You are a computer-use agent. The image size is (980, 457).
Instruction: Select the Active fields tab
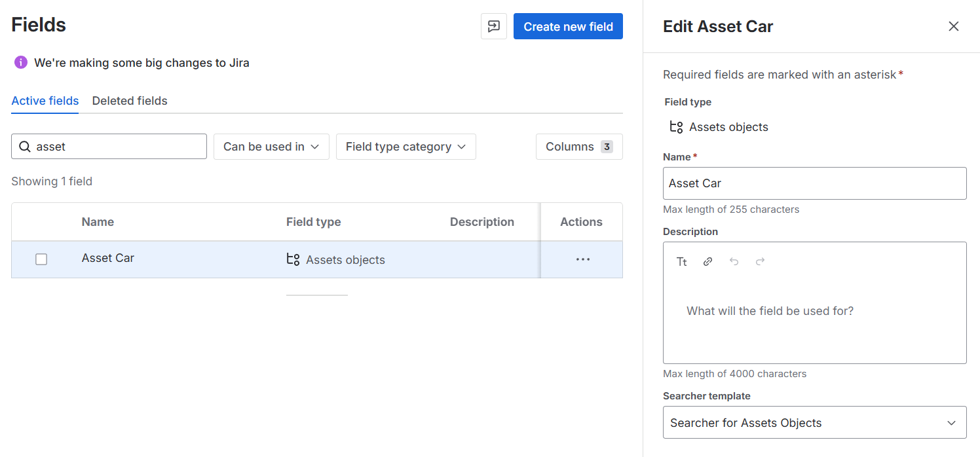45,101
